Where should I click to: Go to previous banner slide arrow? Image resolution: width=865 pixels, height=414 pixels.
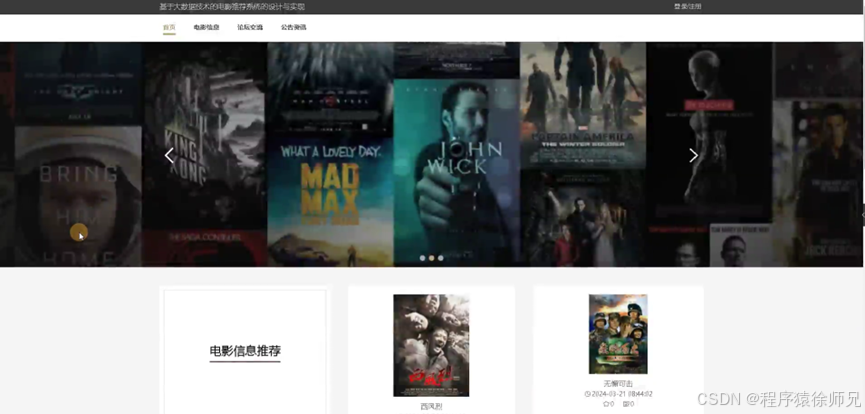click(x=169, y=156)
